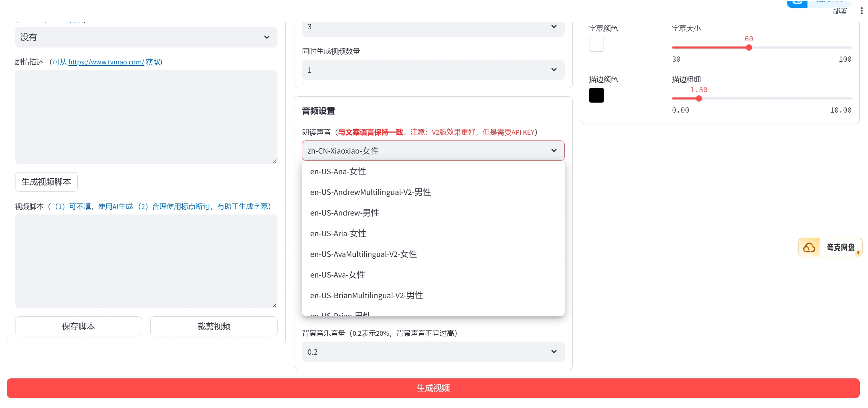Viewport: 868px width, 408px height.
Task: Click the 夸克网盘 cloud upload icon
Action: click(x=809, y=248)
